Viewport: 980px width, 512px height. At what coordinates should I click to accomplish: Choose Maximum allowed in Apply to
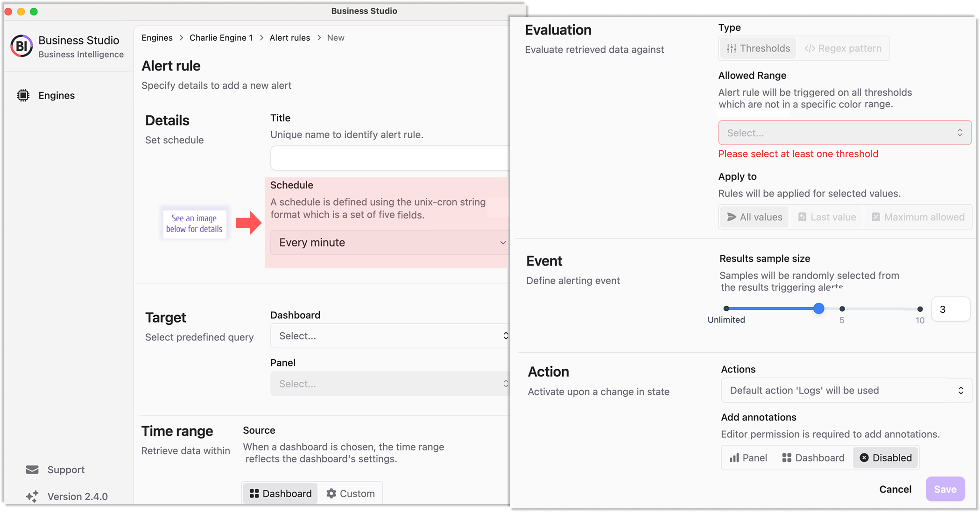(x=918, y=217)
